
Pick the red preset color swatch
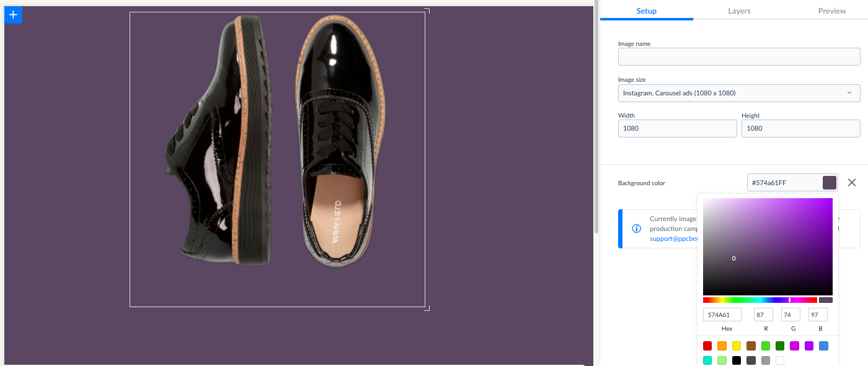[707, 346]
